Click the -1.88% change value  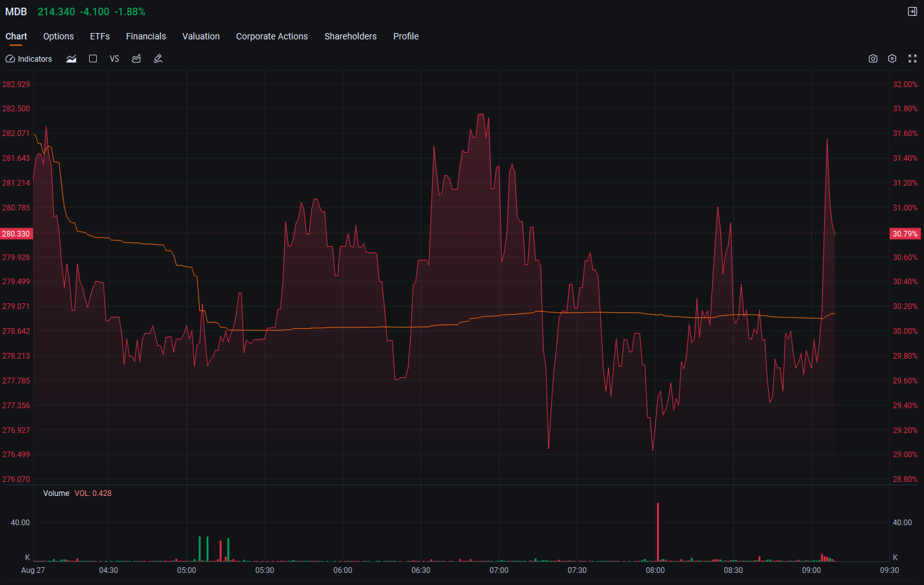[130, 12]
